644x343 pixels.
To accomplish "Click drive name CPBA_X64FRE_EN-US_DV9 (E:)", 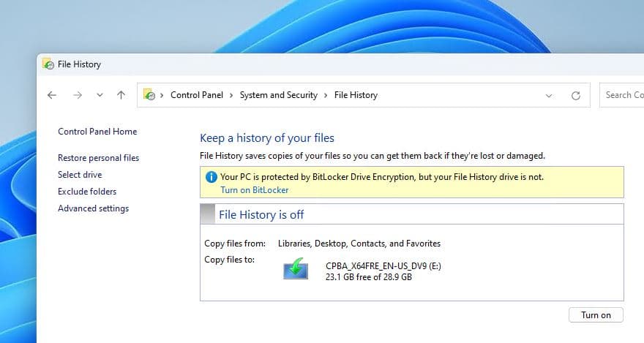I will [383, 266].
